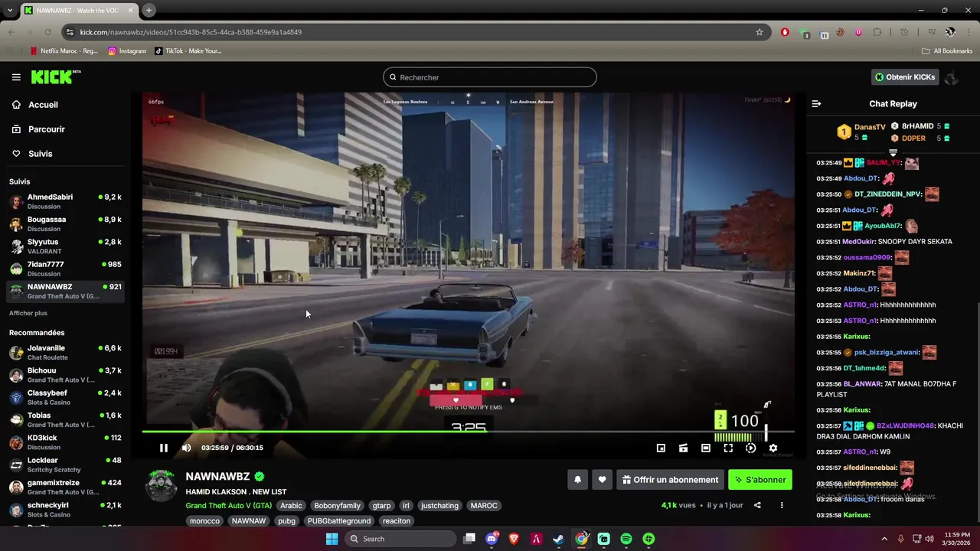Screen dimensions: 980x551
Task: Open Windows Start menu
Action: (x=332, y=539)
